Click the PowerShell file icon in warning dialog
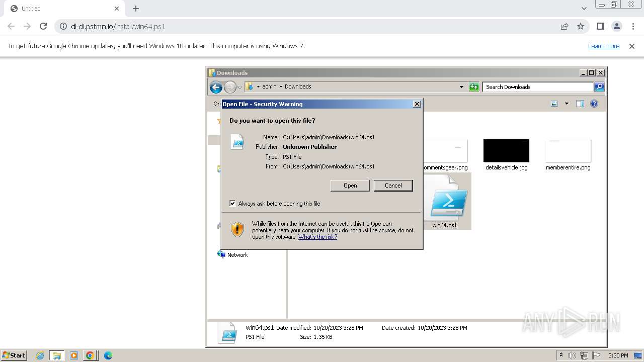 (x=237, y=142)
